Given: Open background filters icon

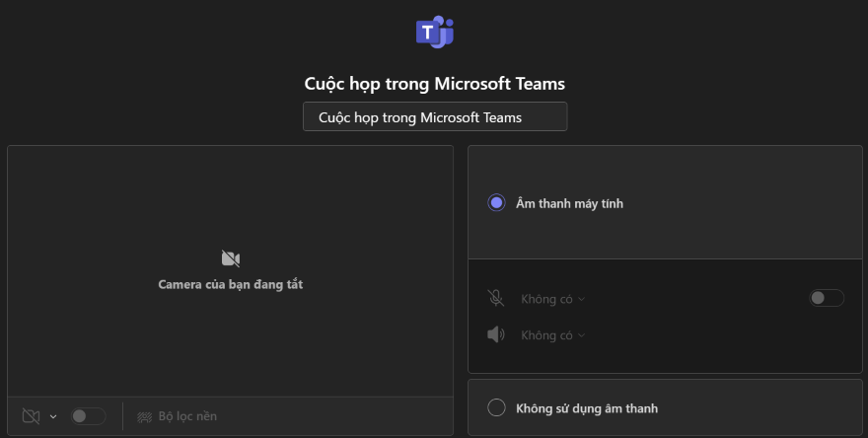Looking at the screenshot, I should [x=144, y=416].
